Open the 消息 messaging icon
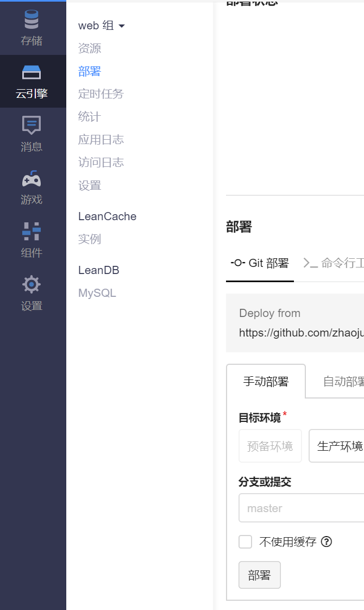 coord(32,125)
